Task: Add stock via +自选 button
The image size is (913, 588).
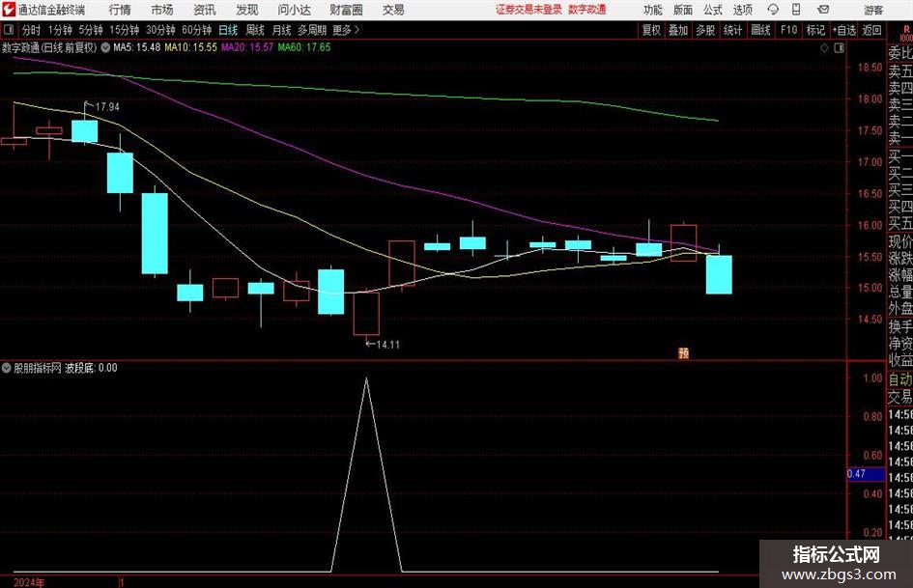Action: tap(843, 30)
